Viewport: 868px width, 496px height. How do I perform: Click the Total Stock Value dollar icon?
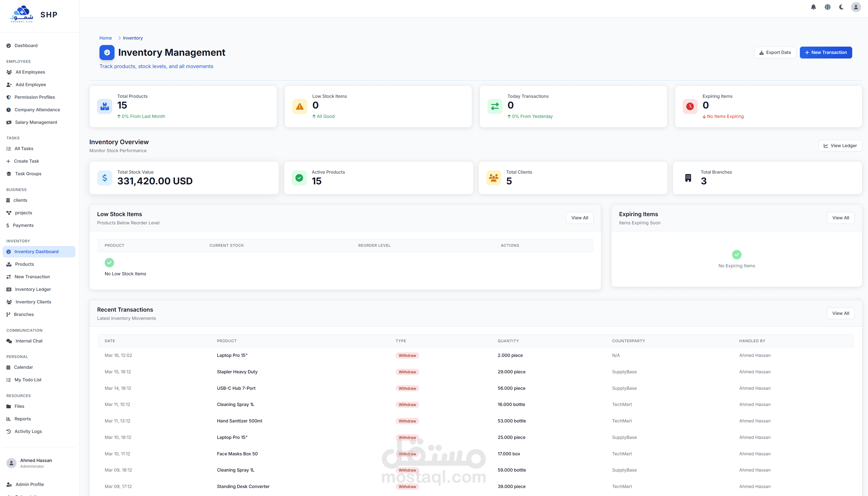[x=105, y=178]
